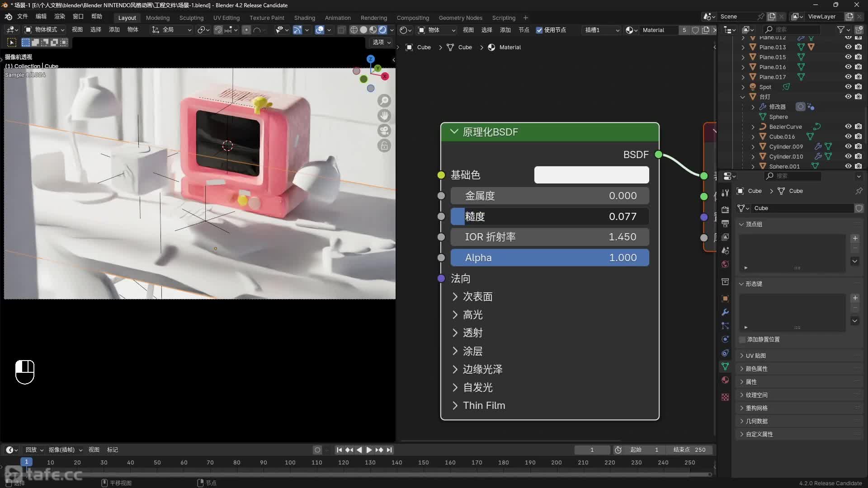Open the Object Constraints tab
Image resolution: width=868 pixels, height=488 pixels.
click(x=725, y=353)
